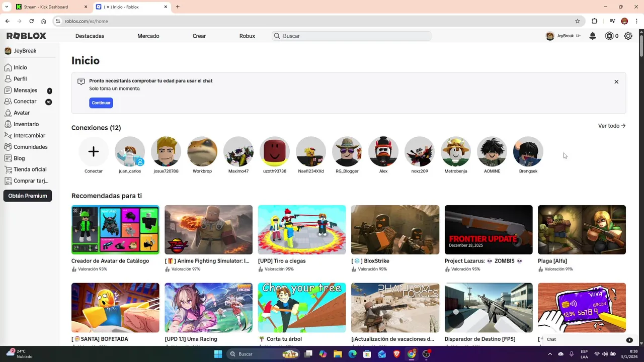Click the Roblox search input field

(352, 36)
